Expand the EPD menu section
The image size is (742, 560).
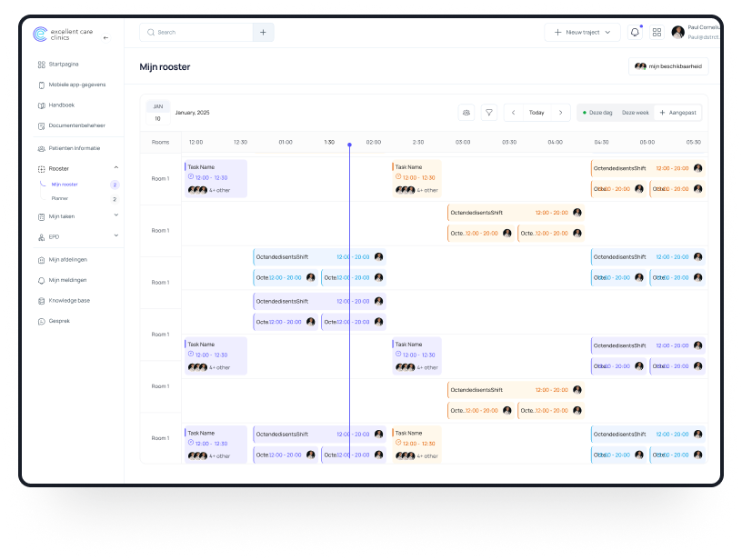click(x=115, y=236)
